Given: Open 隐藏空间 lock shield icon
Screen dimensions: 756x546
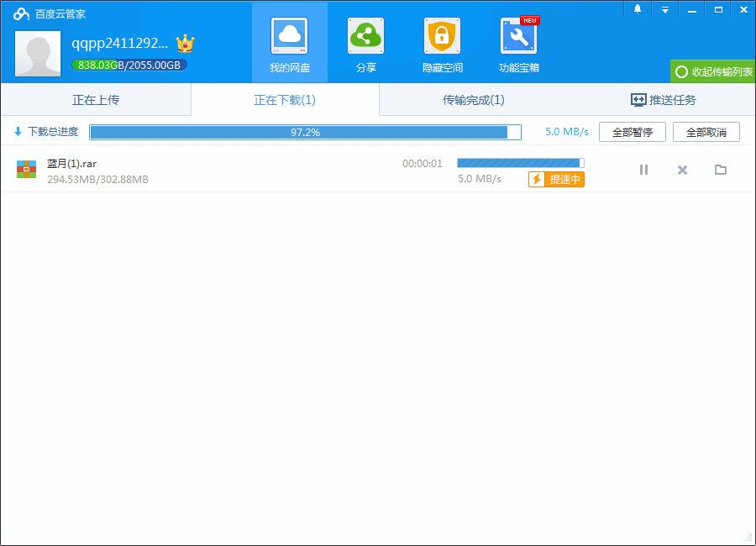Looking at the screenshot, I should tap(442, 36).
